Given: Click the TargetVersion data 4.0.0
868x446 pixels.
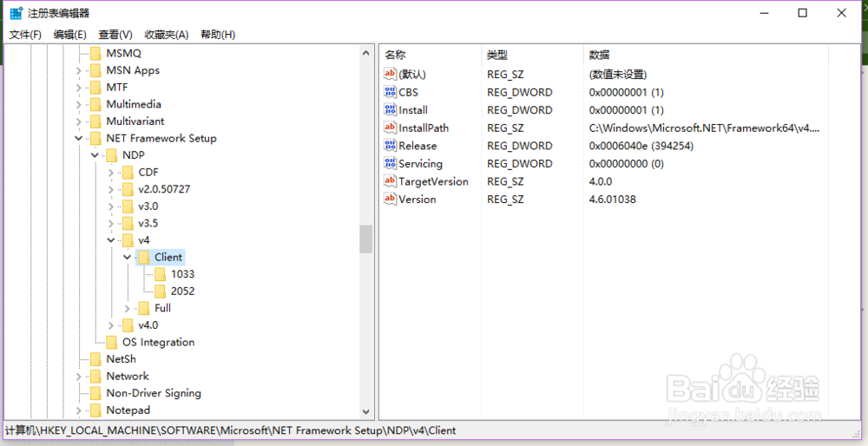Looking at the screenshot, I should point(601,181).
